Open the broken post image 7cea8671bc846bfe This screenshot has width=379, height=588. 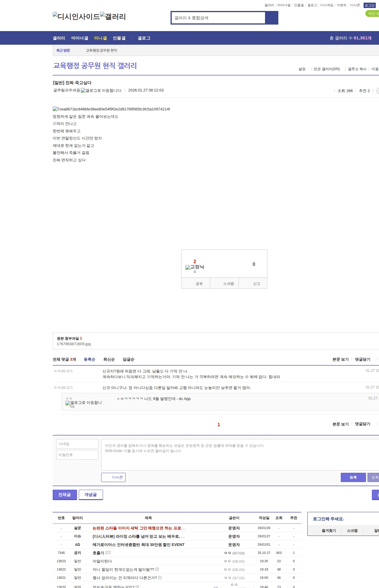(111, 109)
